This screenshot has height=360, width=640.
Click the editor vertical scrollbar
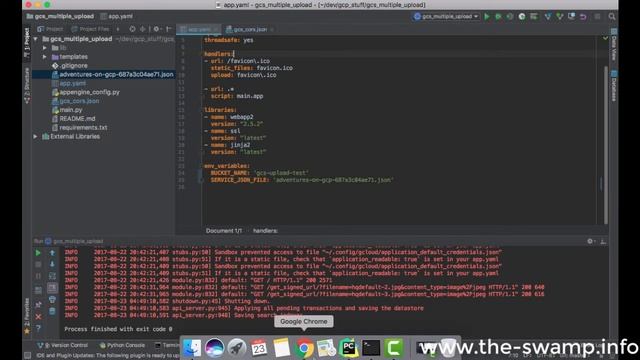pyautogui.click(x=606, y=145)
